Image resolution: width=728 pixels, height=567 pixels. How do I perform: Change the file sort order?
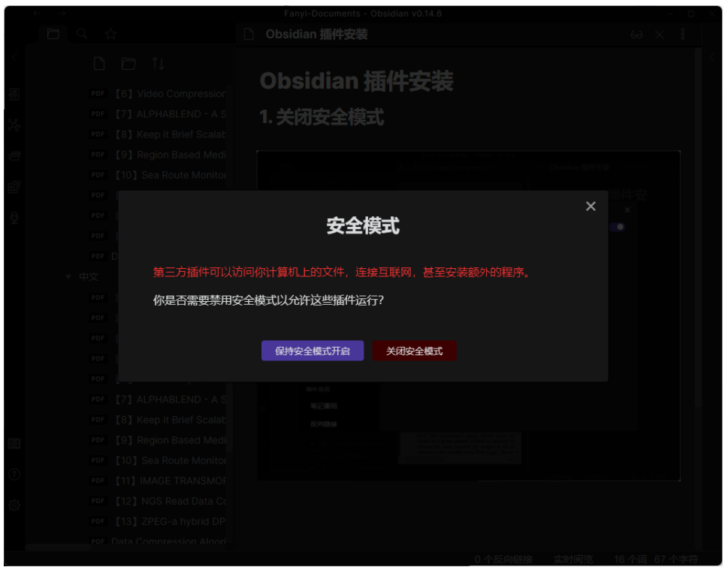(x=158, y=64)
